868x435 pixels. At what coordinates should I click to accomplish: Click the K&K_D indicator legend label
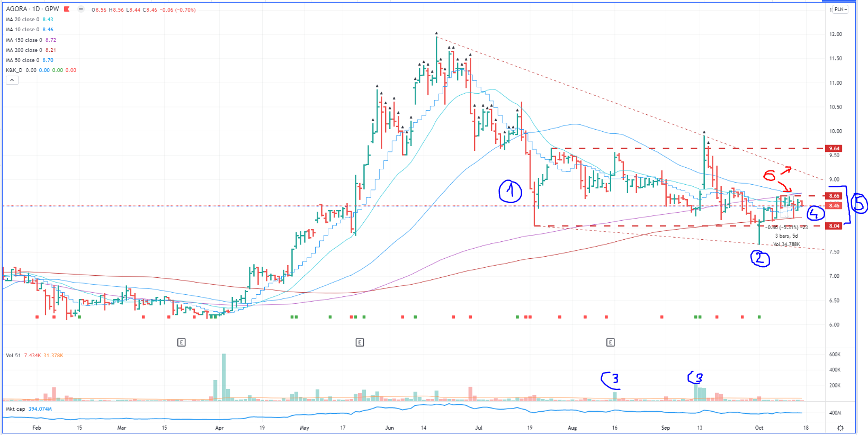tap(14, 70)
